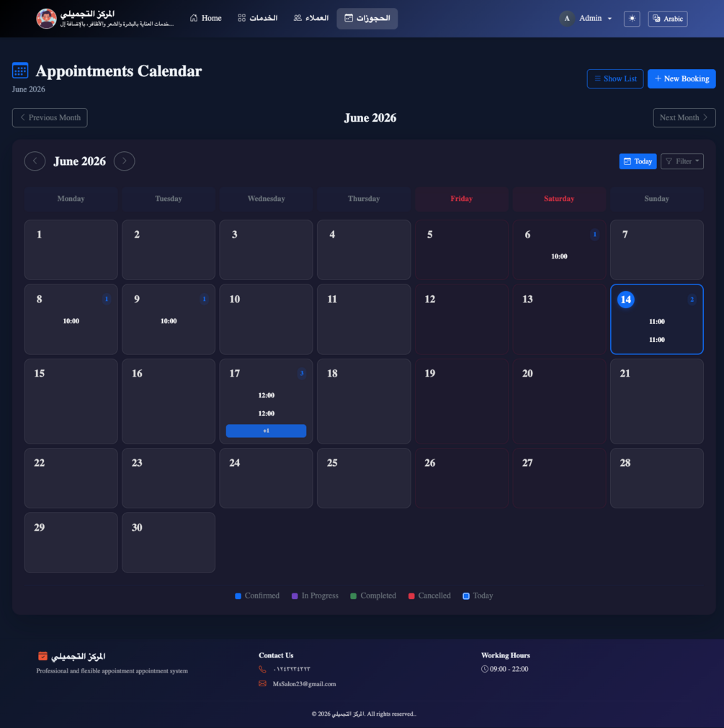Click the In Progress purple legend swatch
The image size is (724, 728).
coord(295,596)
